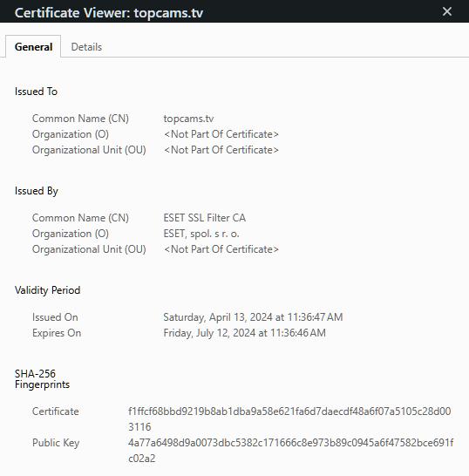Image resolution: width=469 pixels, height=476 pixels.
Task: Click the Issued On label
Action: pos(55,317)
